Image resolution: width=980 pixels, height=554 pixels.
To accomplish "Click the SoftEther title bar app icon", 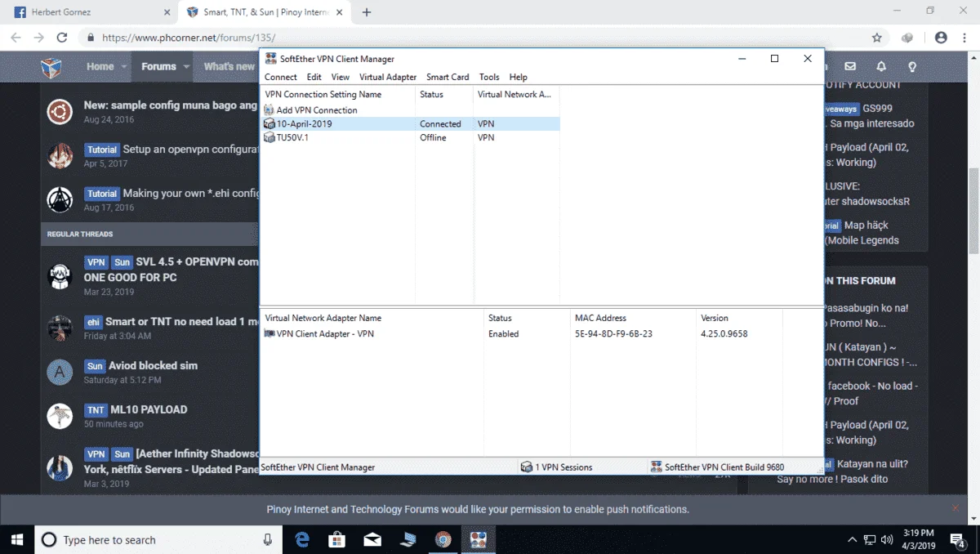I will click(x=271, y=58).
